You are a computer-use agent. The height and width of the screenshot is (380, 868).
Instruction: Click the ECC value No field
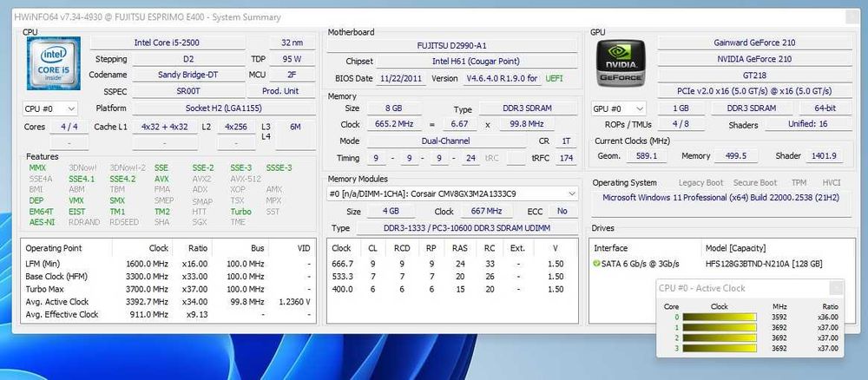click(x=562, y=212)
